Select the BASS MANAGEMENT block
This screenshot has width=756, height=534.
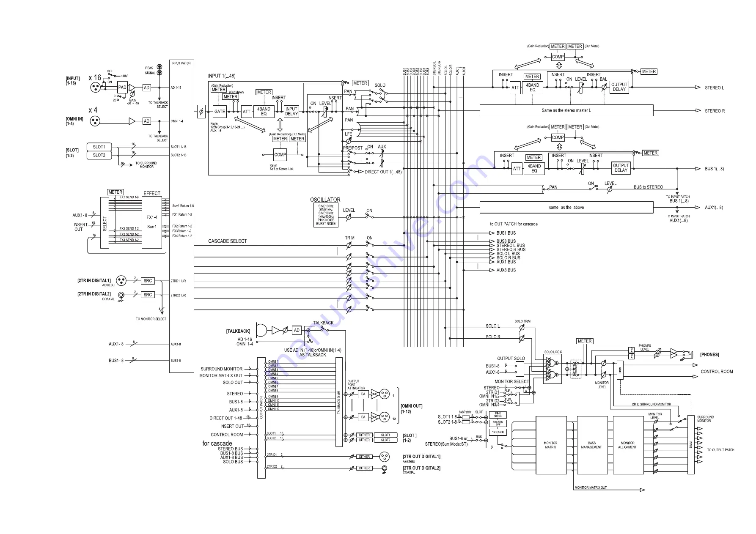point(592,445)
